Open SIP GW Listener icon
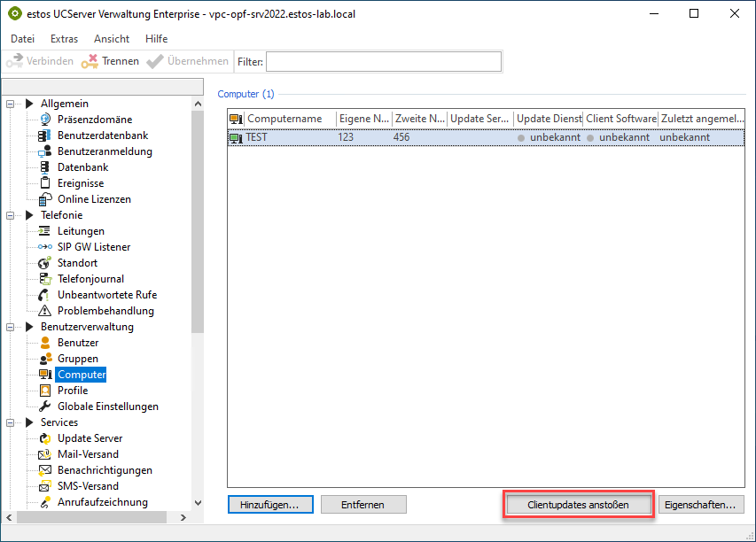 45,247
